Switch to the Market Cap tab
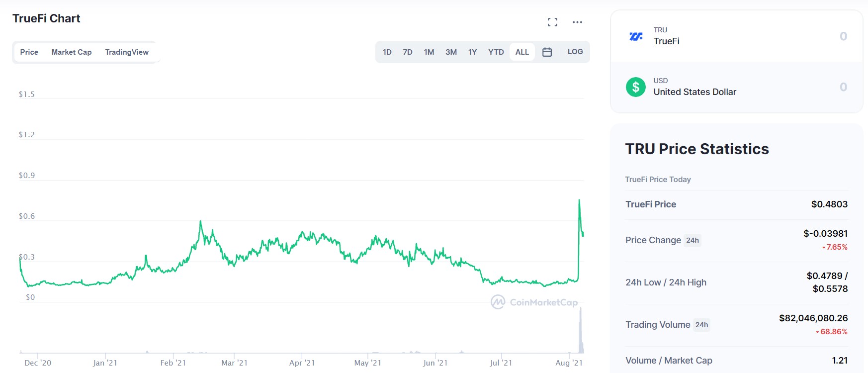The height and width of the screenshot is (373, 868). [72, 52]
